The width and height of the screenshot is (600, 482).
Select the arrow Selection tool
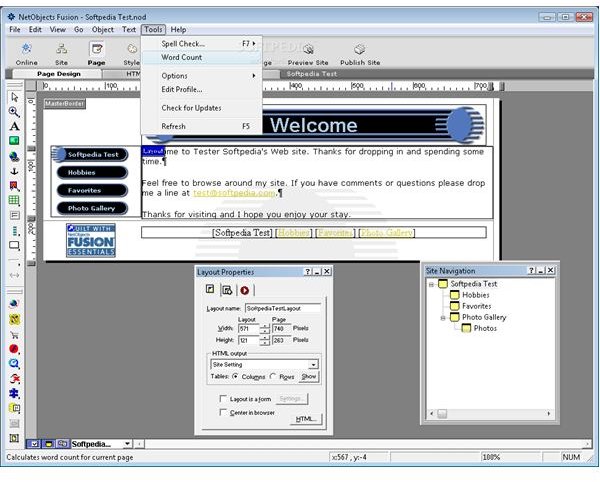[x=14, y=97]
